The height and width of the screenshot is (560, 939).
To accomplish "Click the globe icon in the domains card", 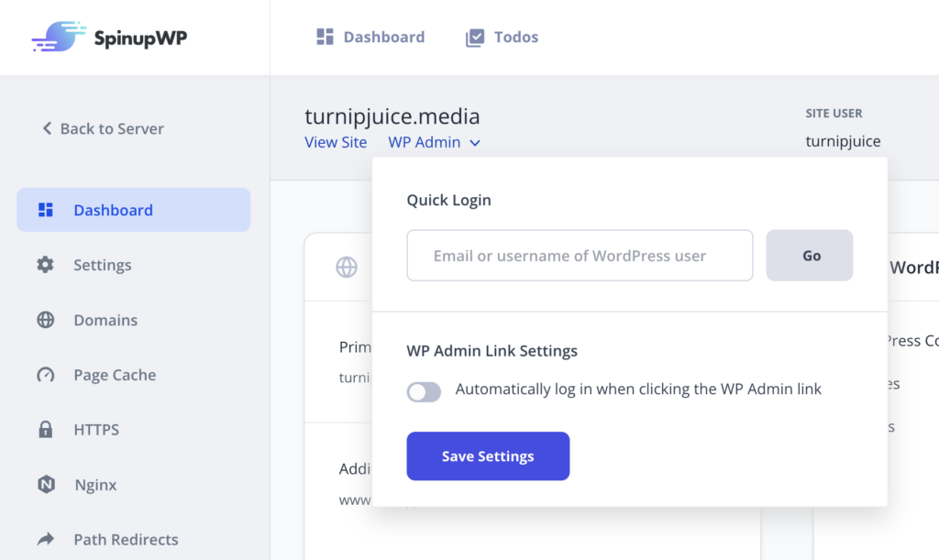I will [x=347, y=267].
